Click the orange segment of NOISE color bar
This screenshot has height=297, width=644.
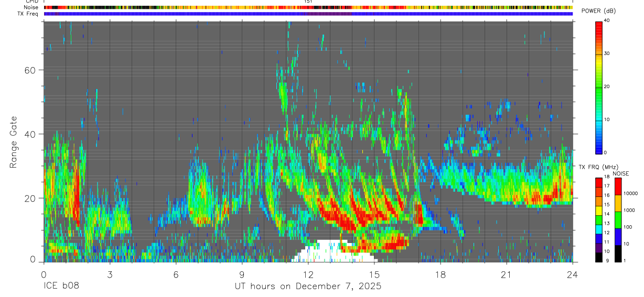pos(617,203)
